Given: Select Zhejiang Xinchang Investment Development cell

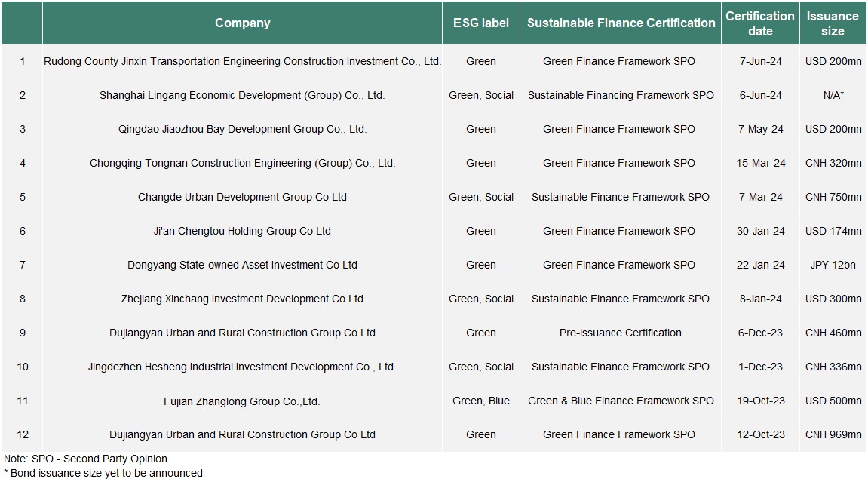Looking at the screenshot, I should coord(243,299).
